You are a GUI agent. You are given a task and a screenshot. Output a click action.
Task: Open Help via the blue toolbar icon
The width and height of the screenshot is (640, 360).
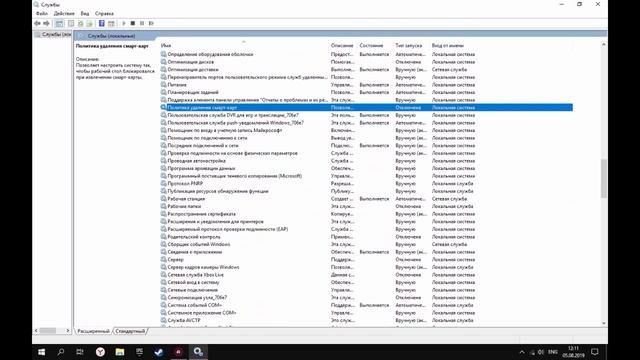point(102,23)
